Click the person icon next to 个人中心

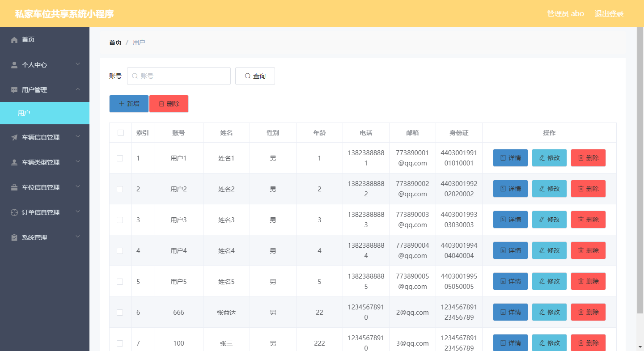tap(14, 65)
